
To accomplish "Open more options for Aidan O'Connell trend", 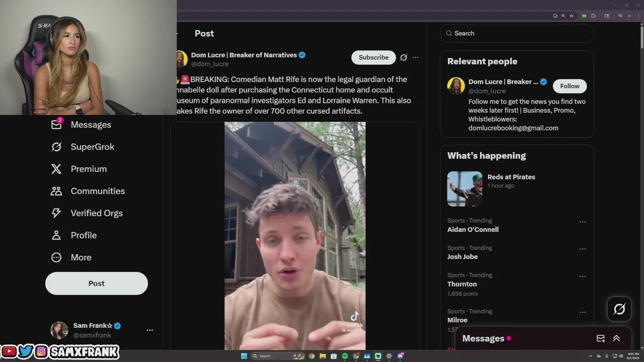I will [x=583, y=222].
